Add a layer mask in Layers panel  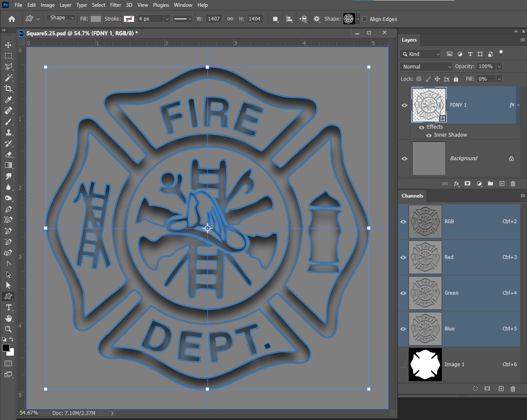(x=467, y=184)
